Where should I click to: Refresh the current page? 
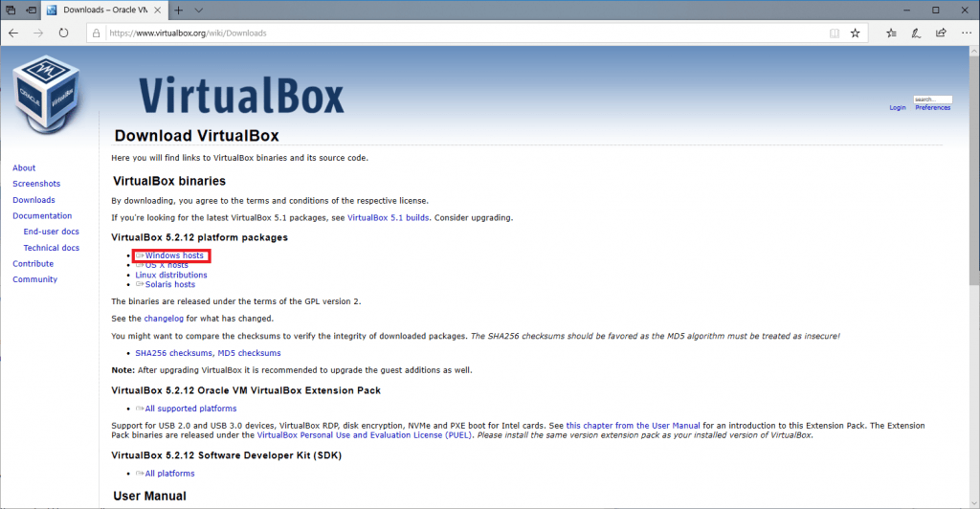coord(63,33)
